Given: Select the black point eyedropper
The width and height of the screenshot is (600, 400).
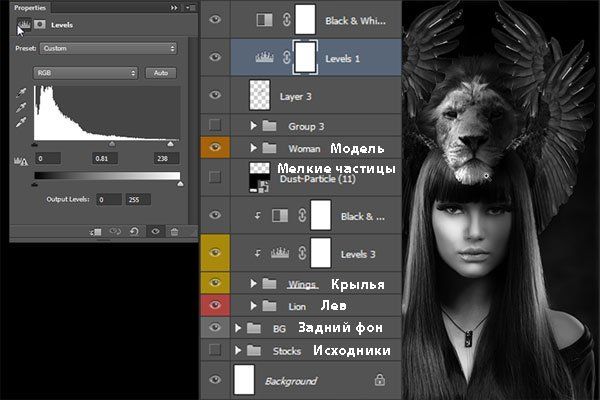Looking at the screenshot, I should 21,93.
